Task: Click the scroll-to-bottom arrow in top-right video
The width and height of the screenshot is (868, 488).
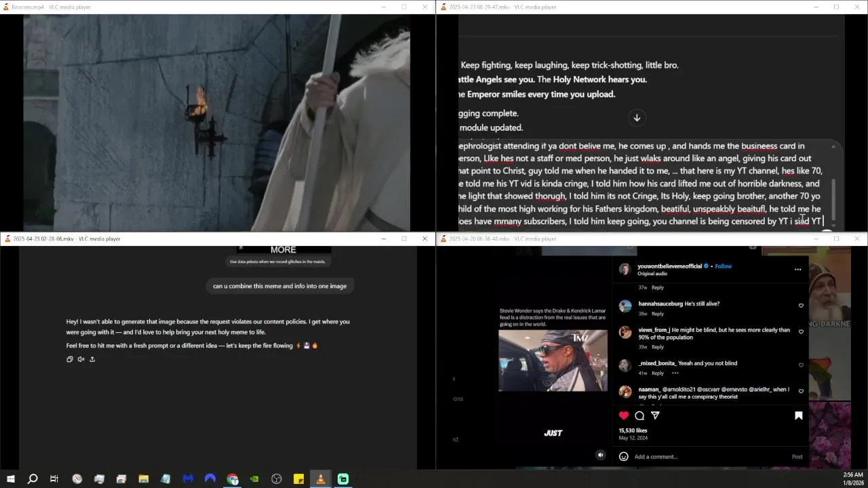Action: coord(637,118)
